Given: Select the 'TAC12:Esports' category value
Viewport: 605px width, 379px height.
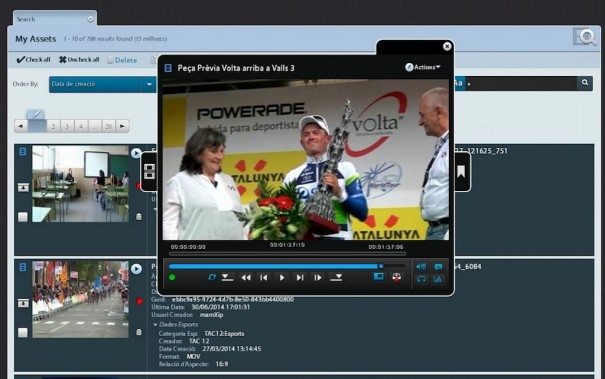Looking at the screenshot, I should pyautogui.click(x=224, y=334).
